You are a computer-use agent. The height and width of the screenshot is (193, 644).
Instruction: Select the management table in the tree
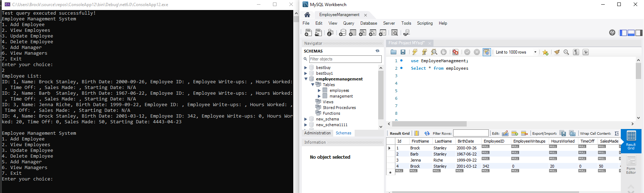click(341, 96)
